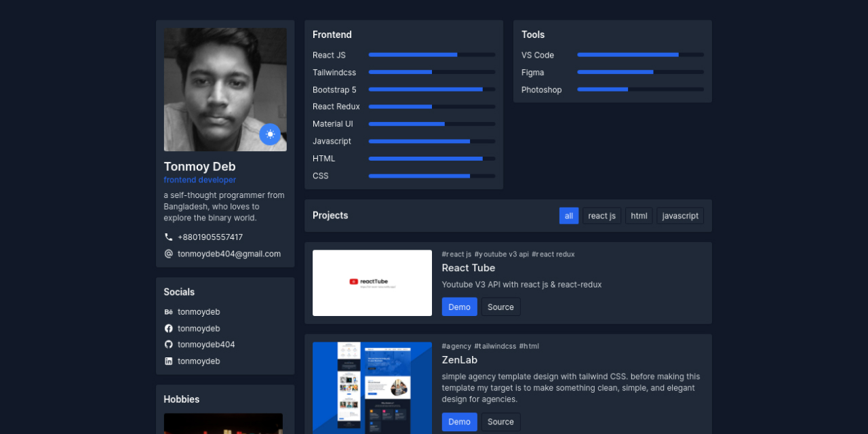Click the 'Tools' section heading
The width and height of the screenshot is (868, 434).
tap(533, 35)
